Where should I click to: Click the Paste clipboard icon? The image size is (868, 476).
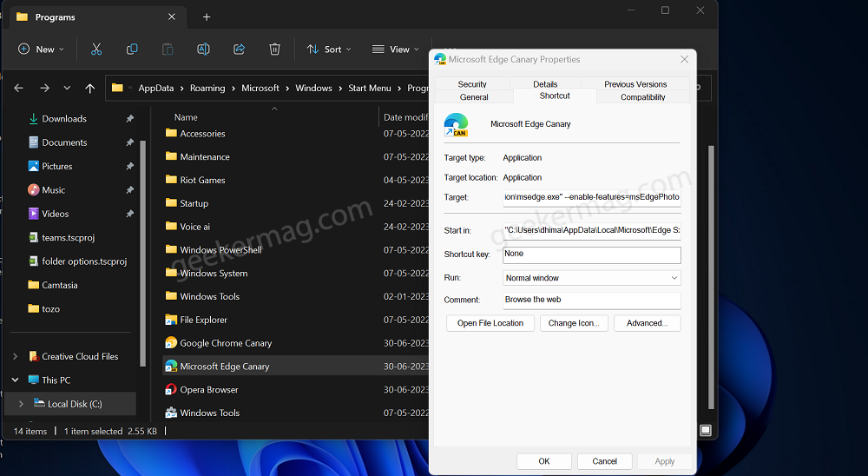click(x=168, y=50)
